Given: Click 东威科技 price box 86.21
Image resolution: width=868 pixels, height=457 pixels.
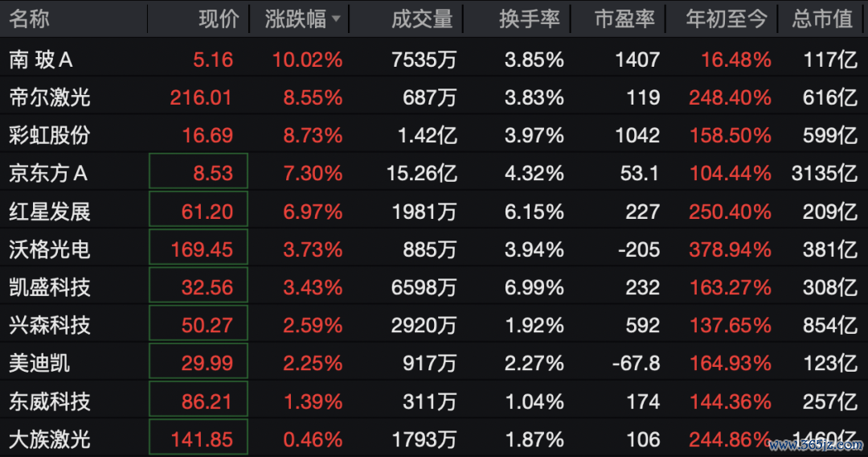Looking at the screenshot, I should point(199,399).
